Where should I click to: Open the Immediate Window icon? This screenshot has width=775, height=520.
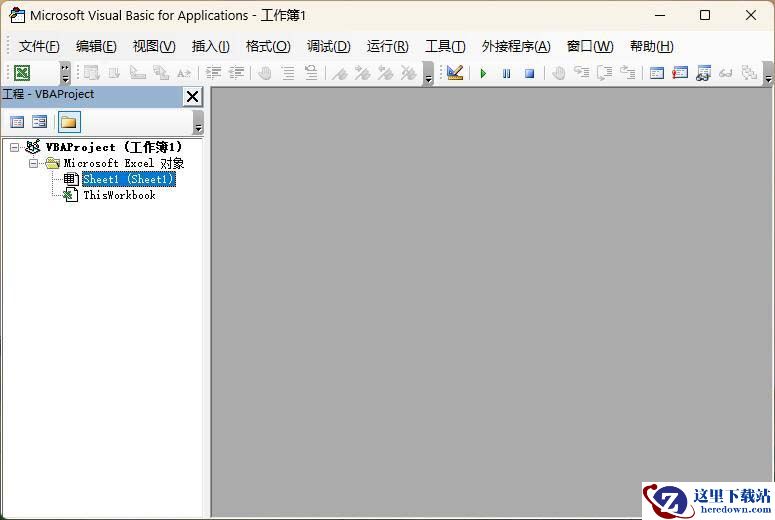point(680,73)
